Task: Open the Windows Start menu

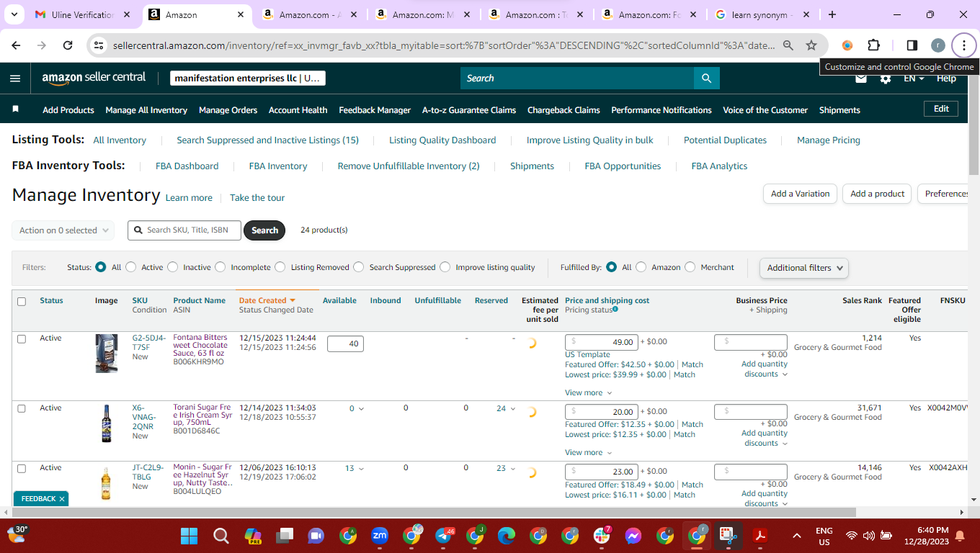Action: point(189,536)
